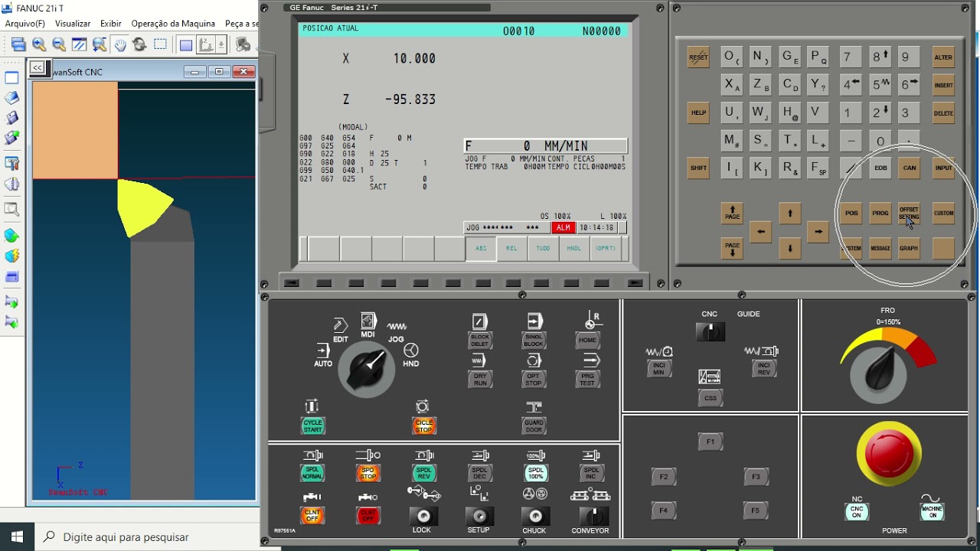Viewport: 980px width, 551px height.
Task: Toggle the DRY RUN button
Action: (x=480, y=379)
